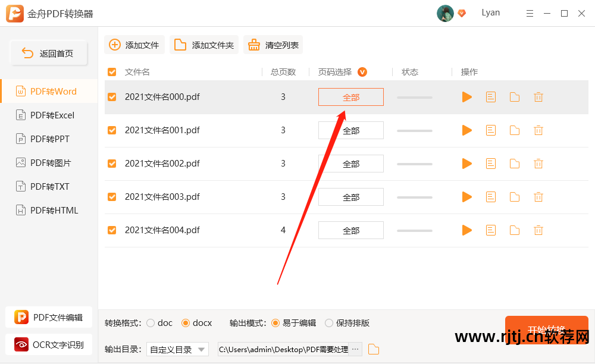Uncheck the checkbox for 2021文件名003.pdf
Viewport: 595px width, 364px height.
[x=111, y=197]
